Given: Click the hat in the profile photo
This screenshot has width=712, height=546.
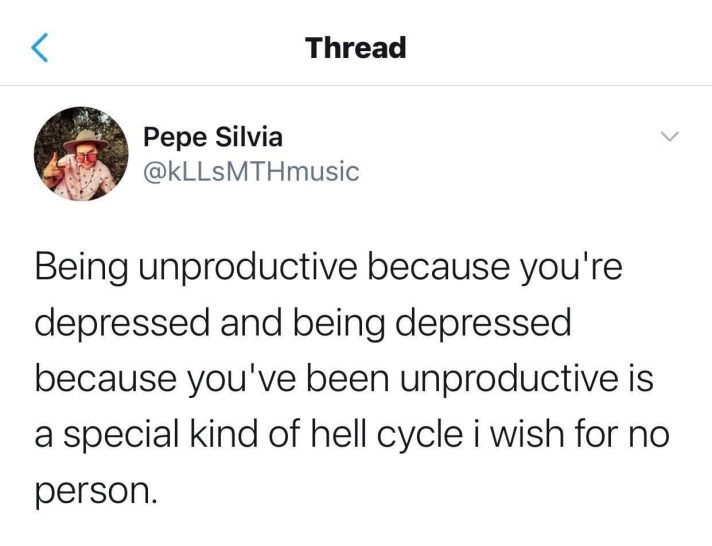Looking at the screenshot, I should tap(85, 138).
